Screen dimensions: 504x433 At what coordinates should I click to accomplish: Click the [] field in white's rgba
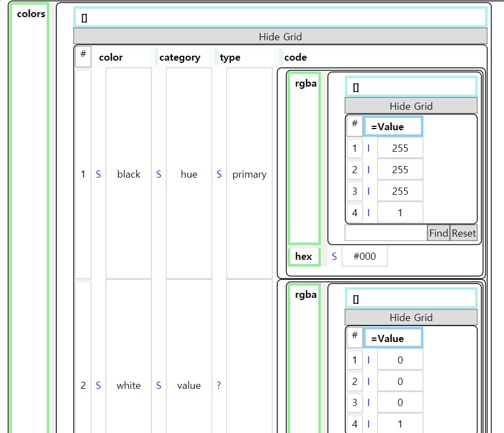[411, 298]
